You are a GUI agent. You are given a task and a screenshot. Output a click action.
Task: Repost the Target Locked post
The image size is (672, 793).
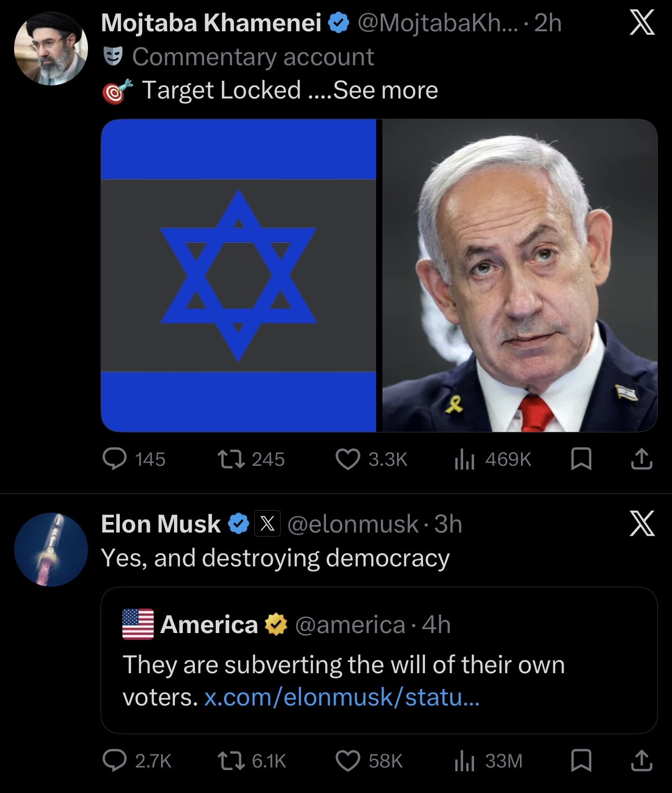click(229, 459)
